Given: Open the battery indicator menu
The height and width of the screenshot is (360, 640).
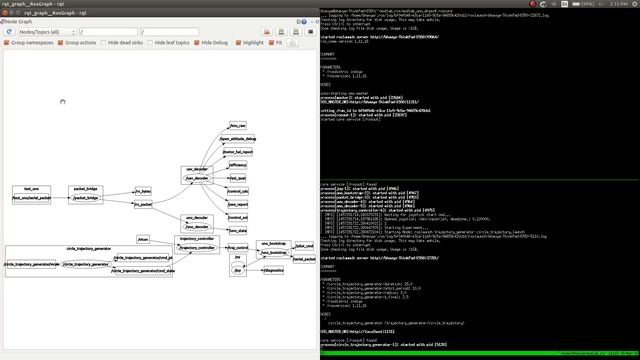Looking at the screenshot, I should point(583,4).
